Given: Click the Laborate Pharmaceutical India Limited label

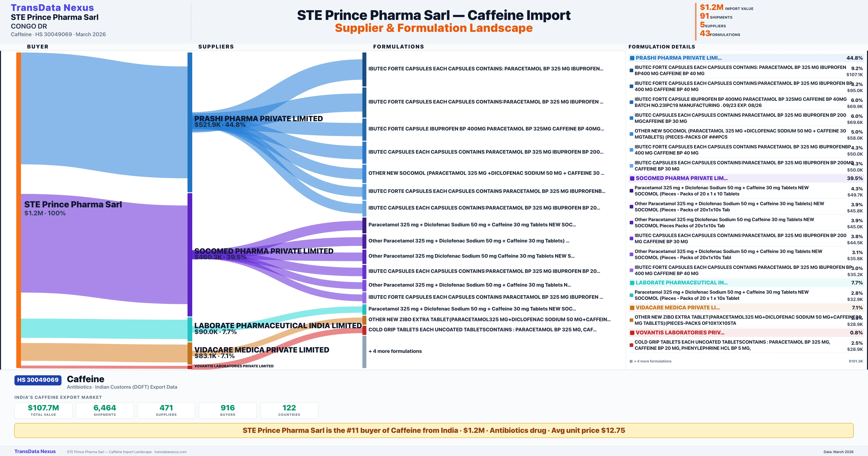Looking at the screenshot, I should pyautogui.click(x=278, y=326).
